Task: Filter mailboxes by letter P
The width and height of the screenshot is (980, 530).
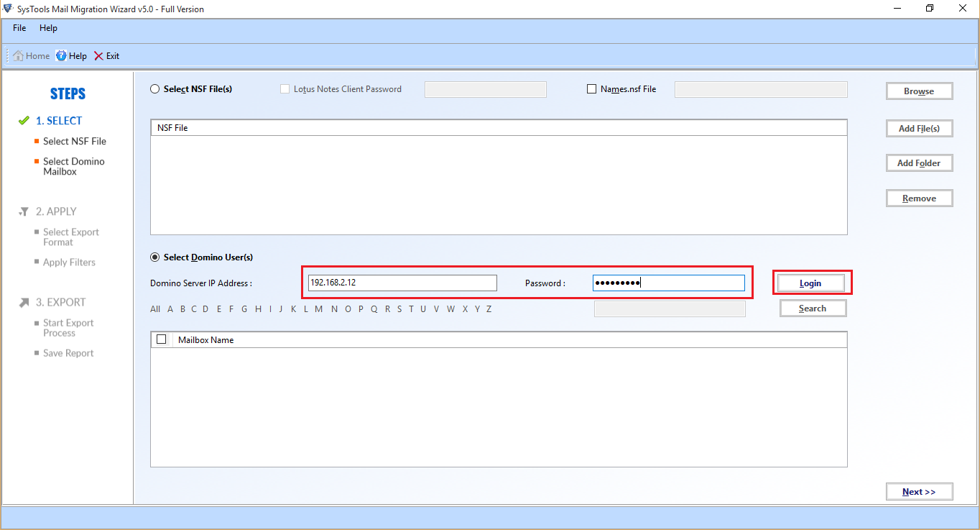Action: click(x=361, y=309)
